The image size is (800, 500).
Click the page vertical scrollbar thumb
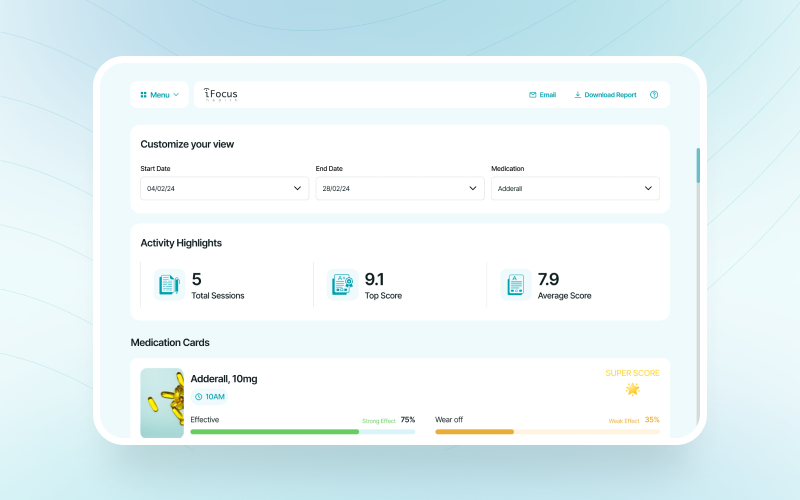click(698, 165)
